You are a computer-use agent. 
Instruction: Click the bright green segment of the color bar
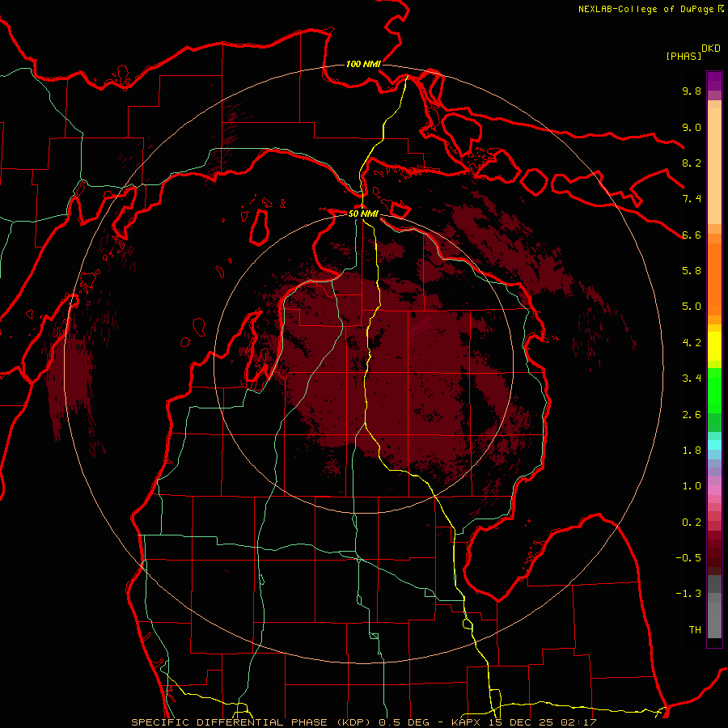coord(714,391)
